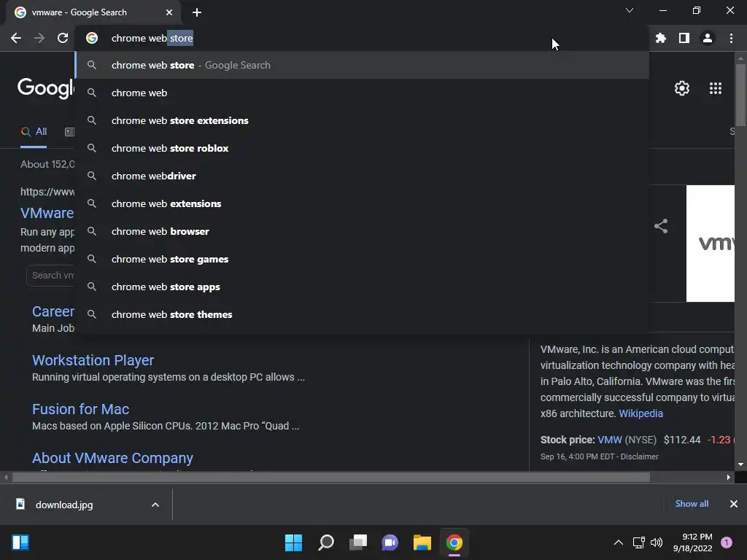
Task: Open the network tray icon
Action: tap(638, 542)
